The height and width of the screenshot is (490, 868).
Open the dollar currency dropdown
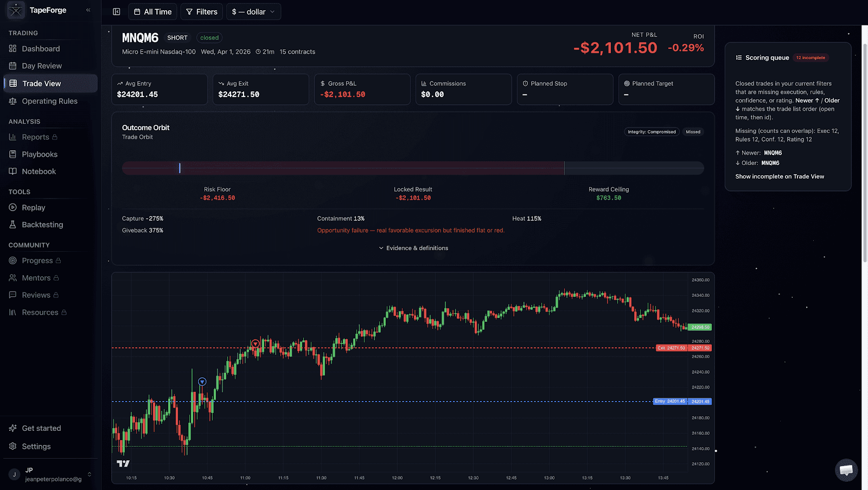click(x=253, y=11)
